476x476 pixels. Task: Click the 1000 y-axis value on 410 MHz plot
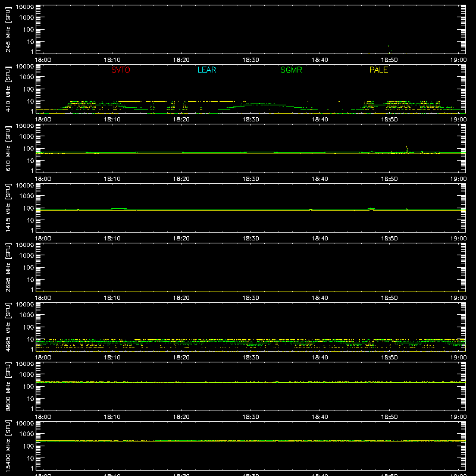point(27,77)
